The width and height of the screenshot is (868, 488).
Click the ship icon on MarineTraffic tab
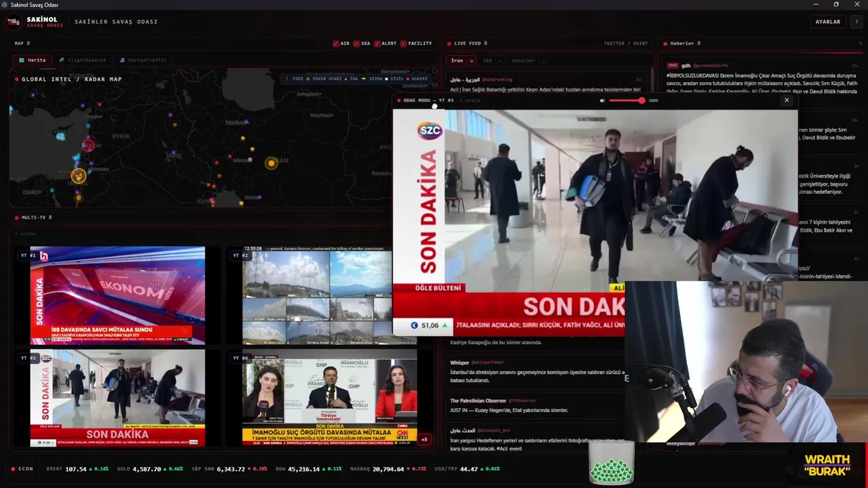122,60
